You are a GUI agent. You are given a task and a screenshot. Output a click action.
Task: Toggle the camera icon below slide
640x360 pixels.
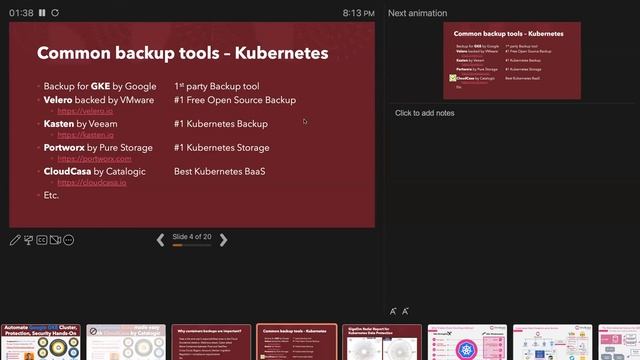coord(55,240)
